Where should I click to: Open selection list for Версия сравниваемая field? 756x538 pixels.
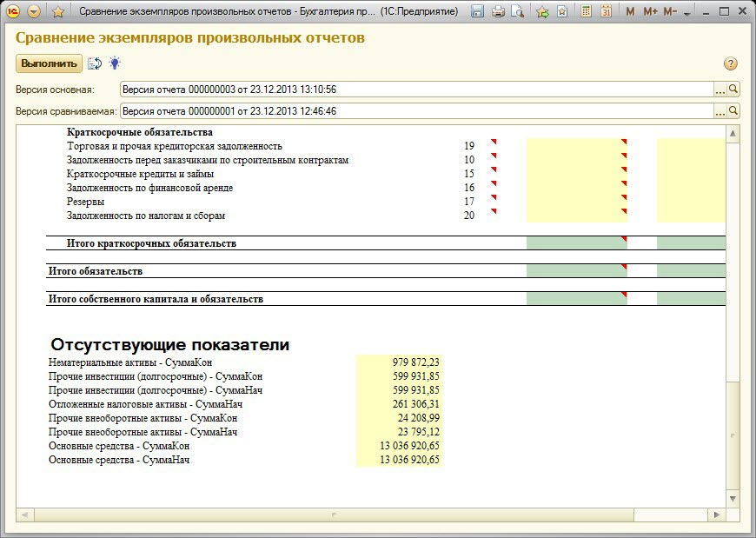tap(720, 111)
